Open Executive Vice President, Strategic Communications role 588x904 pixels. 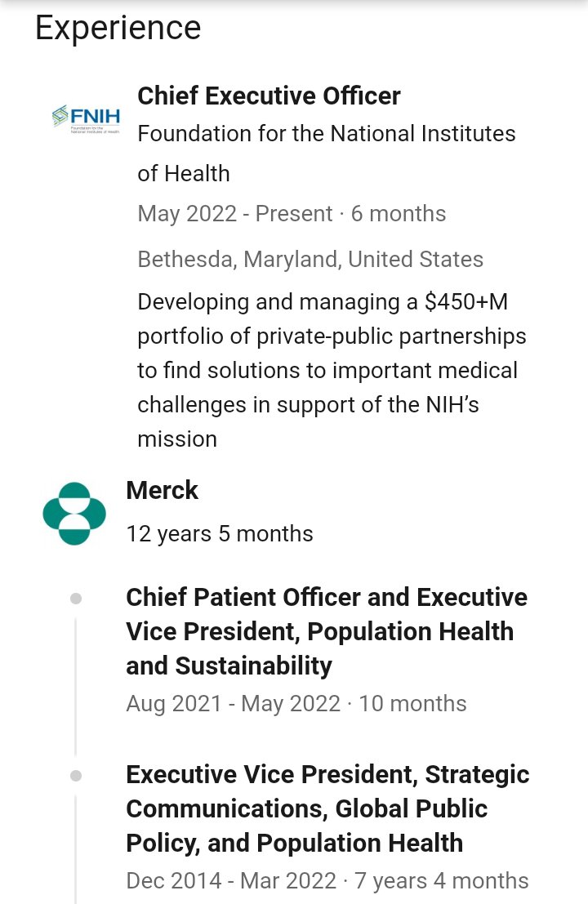[327, 774]
